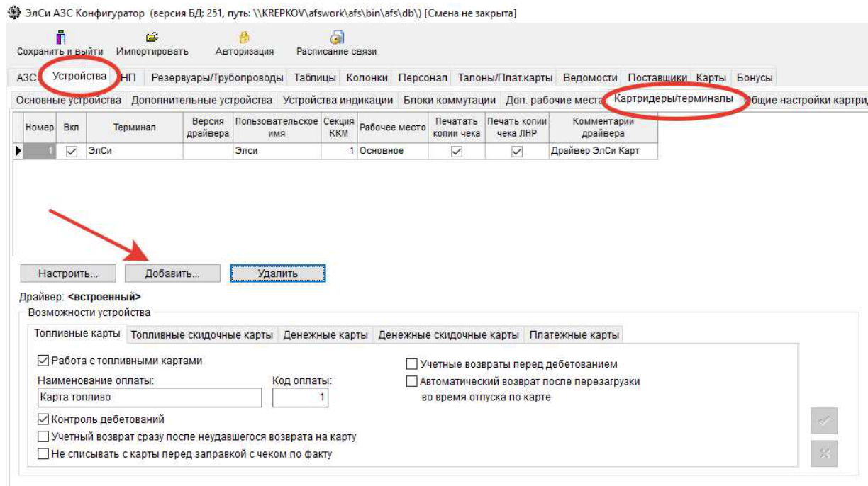Select the Картридеры/терминалы subtab
The image size is (868, 486).
pyautogui.click(x=674, y=99)
